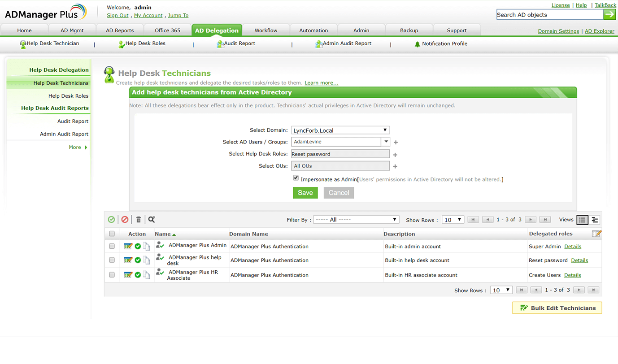Click the red disable technicians icon
Screen dimensions: 618x364
pos(125,219)
